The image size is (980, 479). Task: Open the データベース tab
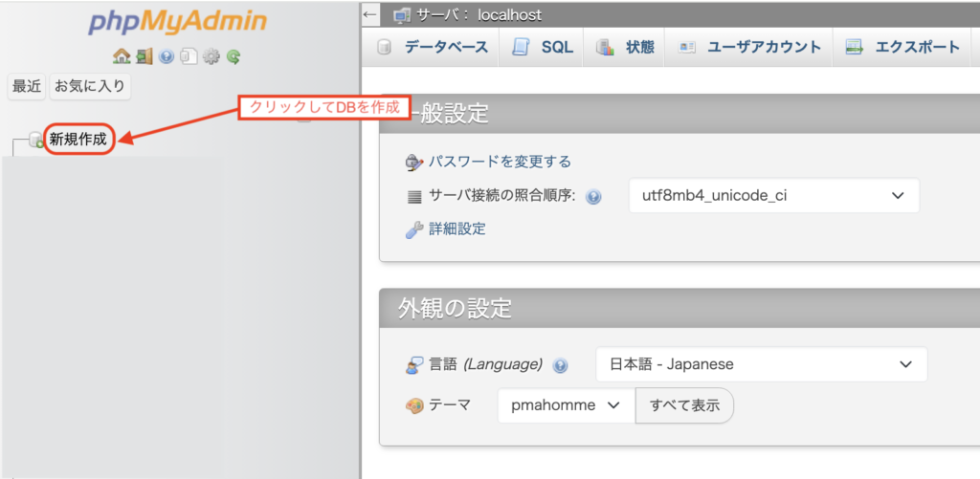[x=430, y=48]
